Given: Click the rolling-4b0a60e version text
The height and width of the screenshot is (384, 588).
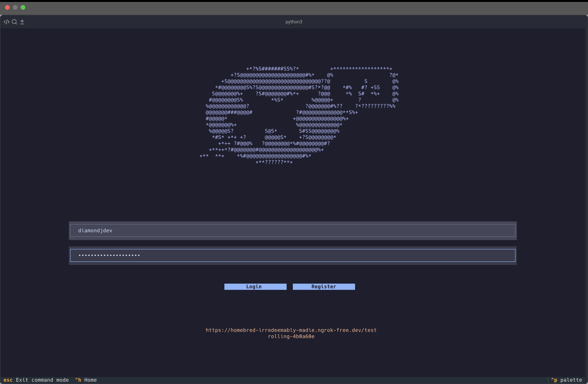Looking at the screenshot, I should click(x=291, y=336).
